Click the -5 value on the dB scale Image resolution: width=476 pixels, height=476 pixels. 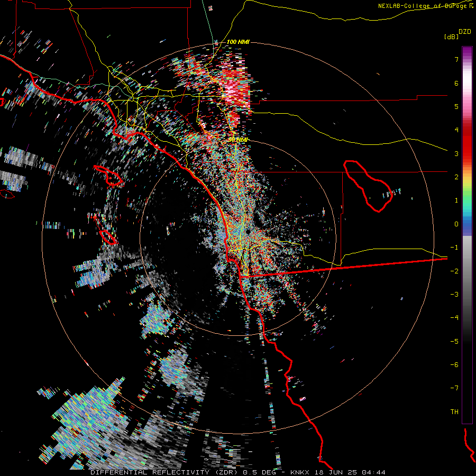pyautogui.click(x=454, y=342)
